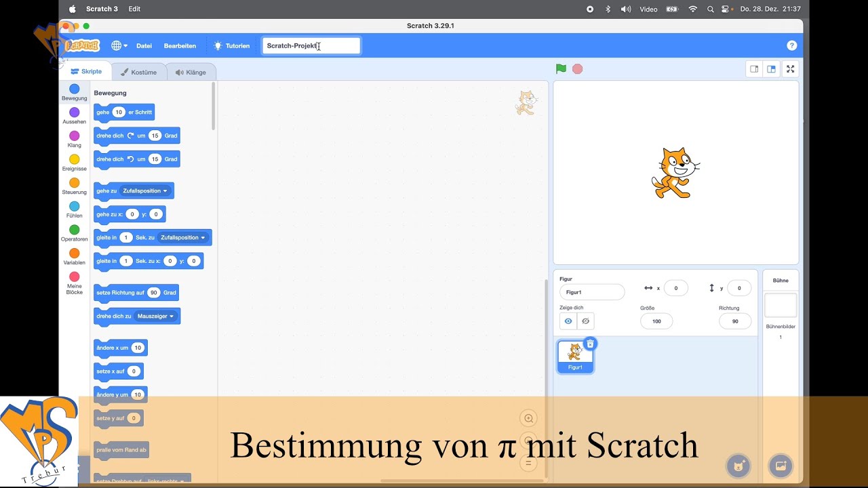Screen dimensions: 868x488
Task: Click the 'gehe 10er Schritt' block
Action: coord(124,112)
